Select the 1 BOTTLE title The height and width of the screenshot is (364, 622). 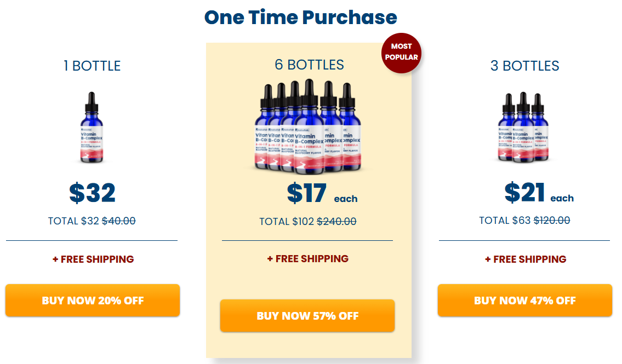[92, 66]
